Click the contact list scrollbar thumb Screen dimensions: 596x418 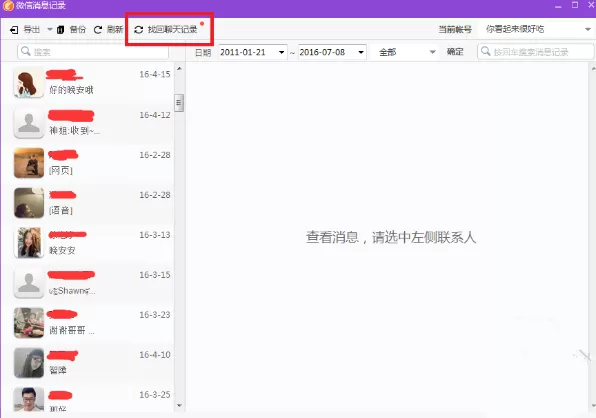[179, 103]
